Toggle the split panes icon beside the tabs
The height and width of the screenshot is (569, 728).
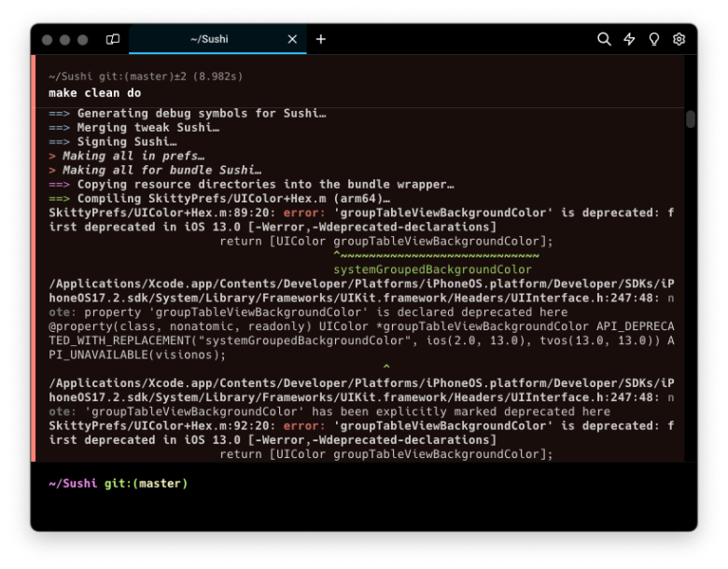click(x=113, y=39)
